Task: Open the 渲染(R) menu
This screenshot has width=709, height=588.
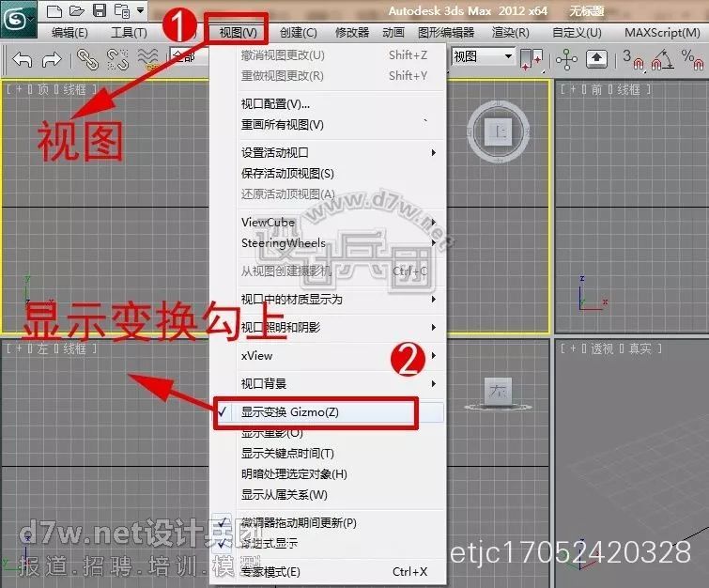Action: pyautogui.click(x=511, y=33)
